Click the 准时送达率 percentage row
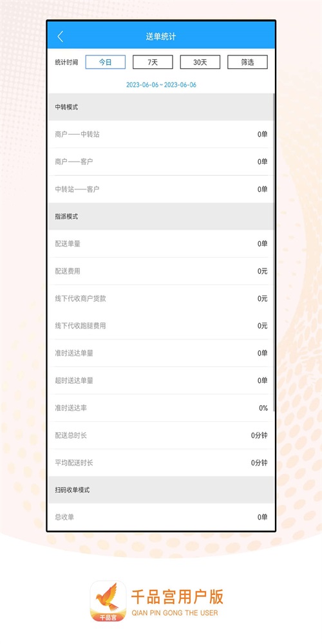Viewport: 322px width, 644px height. 161,408
